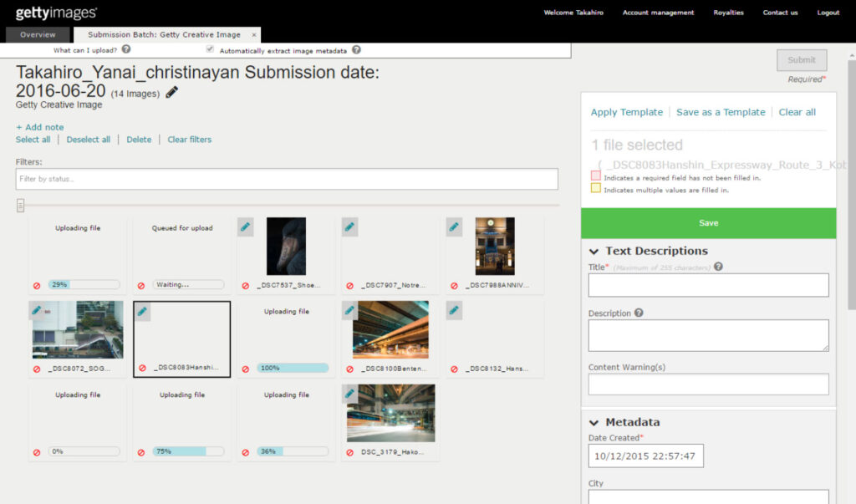The image size is (856, 504).
Task: Cancel the _DSC8132_Hans image upload
Action: tap(454, 368)
